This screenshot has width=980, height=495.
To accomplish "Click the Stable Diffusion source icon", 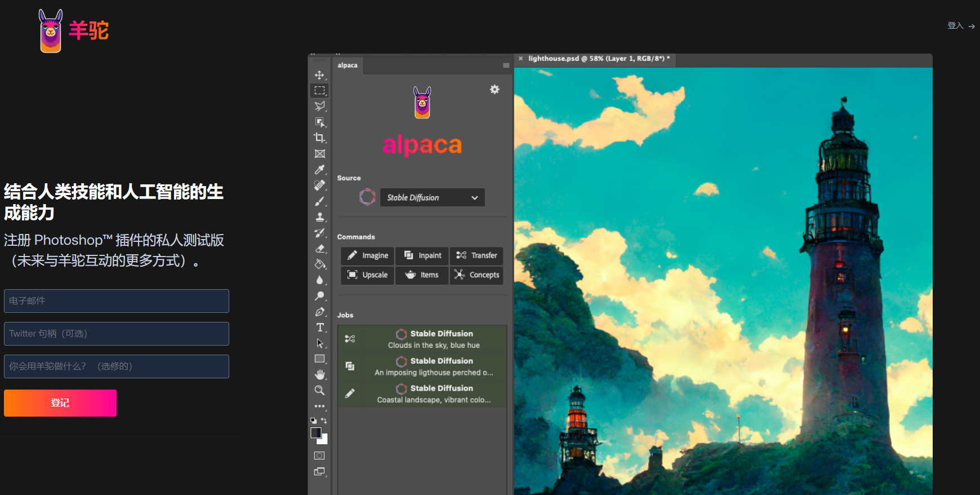I will click(x=367, y=197).
